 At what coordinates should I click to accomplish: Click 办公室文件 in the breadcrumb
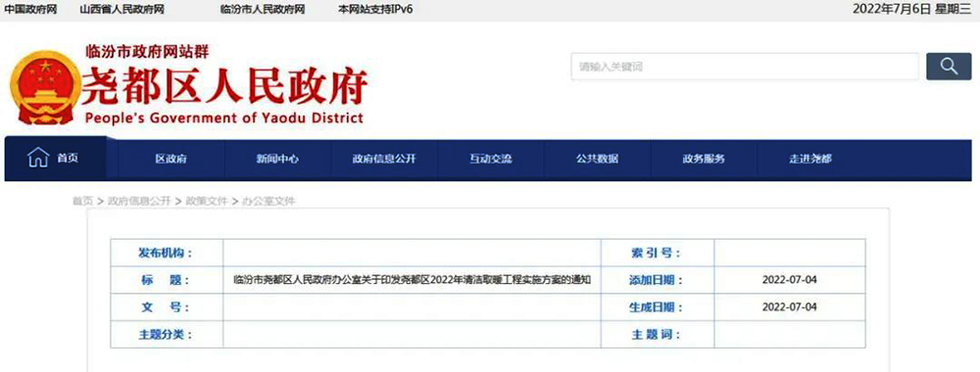269,201
